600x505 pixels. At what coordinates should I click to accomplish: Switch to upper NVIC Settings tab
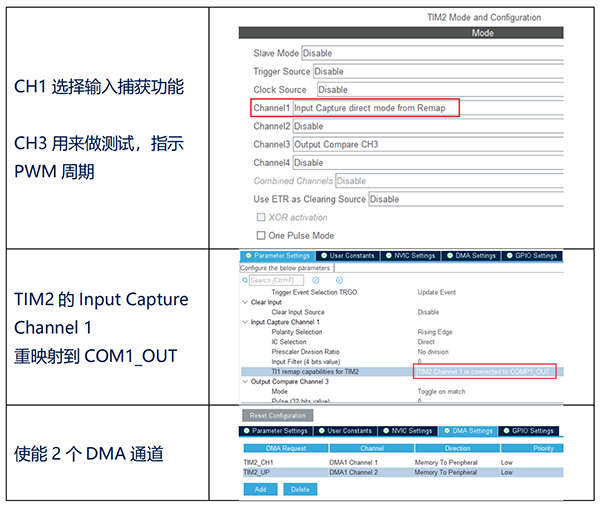(x=410, y=256)
